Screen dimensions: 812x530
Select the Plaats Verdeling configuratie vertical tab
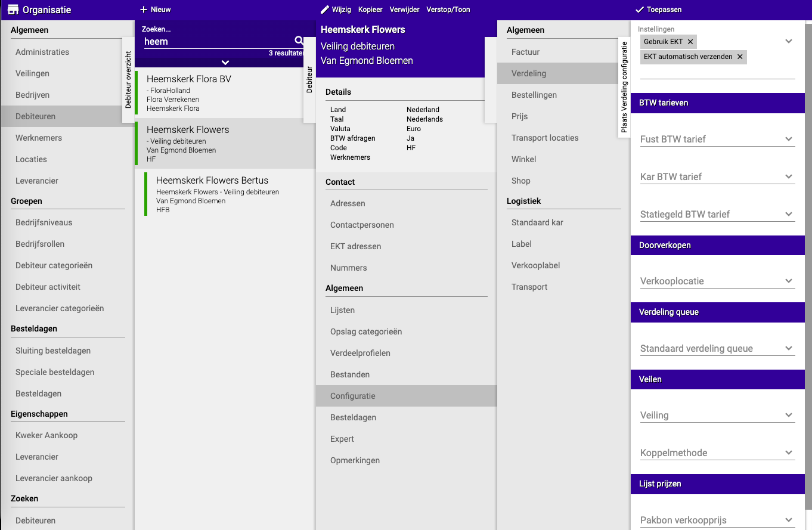pyautogui.click(x=624, y=87)
